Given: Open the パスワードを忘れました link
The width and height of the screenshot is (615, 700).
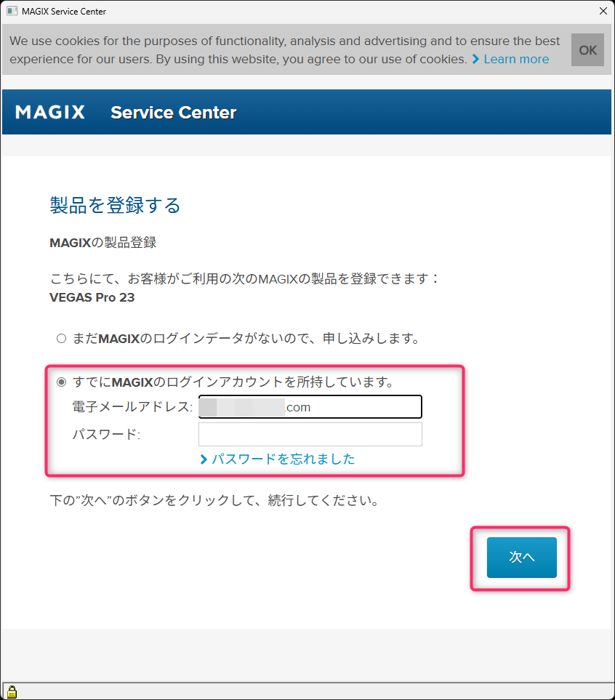Looking at the screenshot, I should [x=284, y=459].
